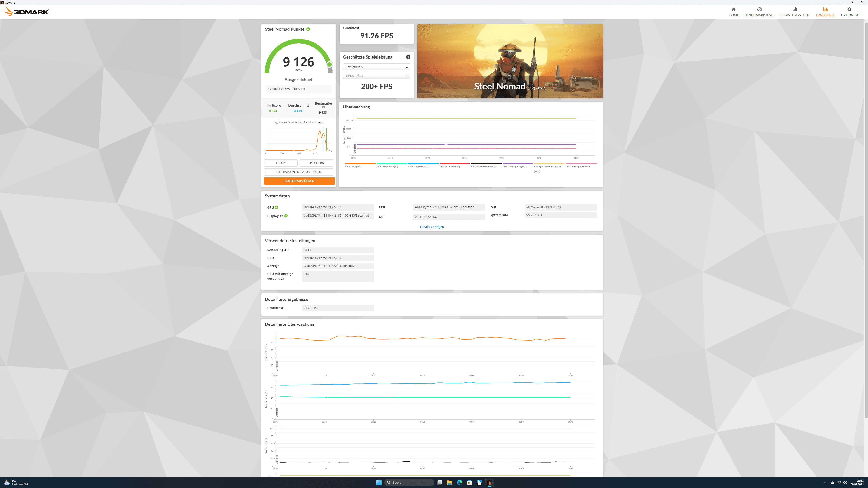Image resolution: width=868 pixels, height=488 pixels.
Task: Toggle GPU-Auslastung (%) legend entry
Action: 455,165
